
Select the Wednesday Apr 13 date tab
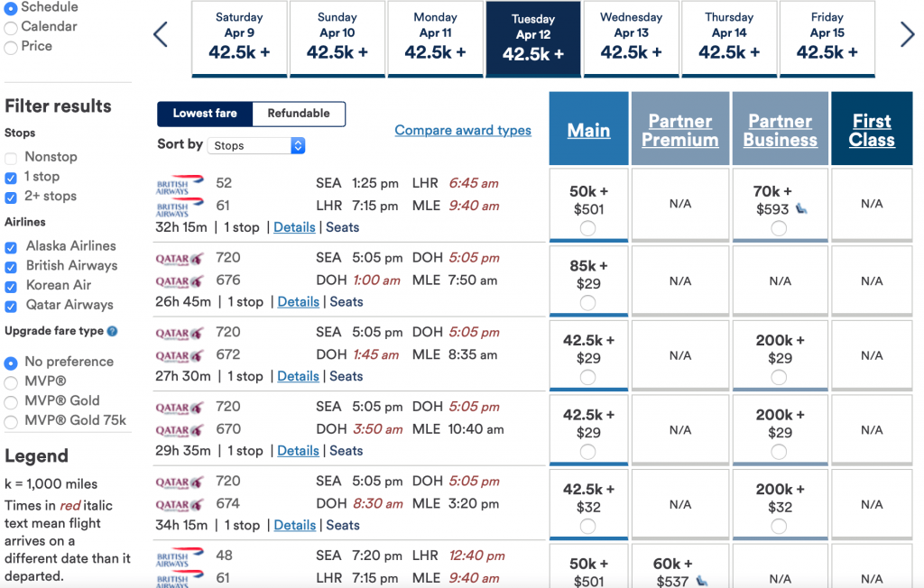tap(632, 38)
